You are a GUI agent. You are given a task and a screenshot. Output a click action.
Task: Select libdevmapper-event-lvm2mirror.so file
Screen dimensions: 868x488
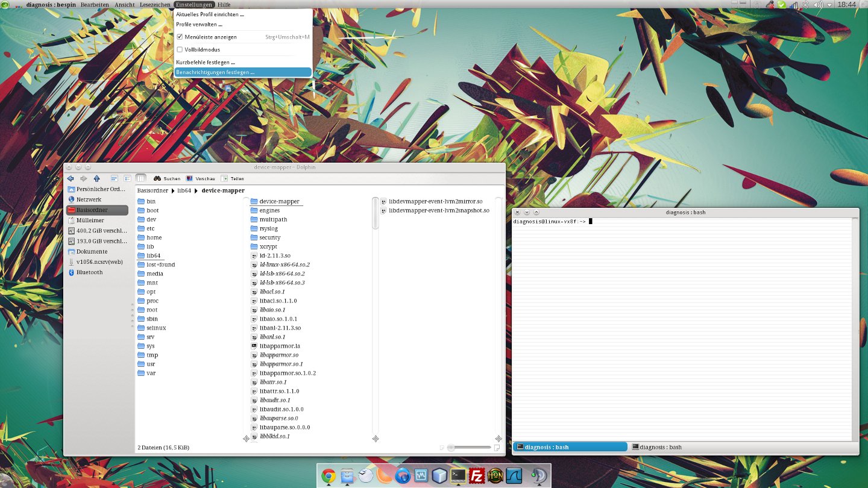point(431,201)
